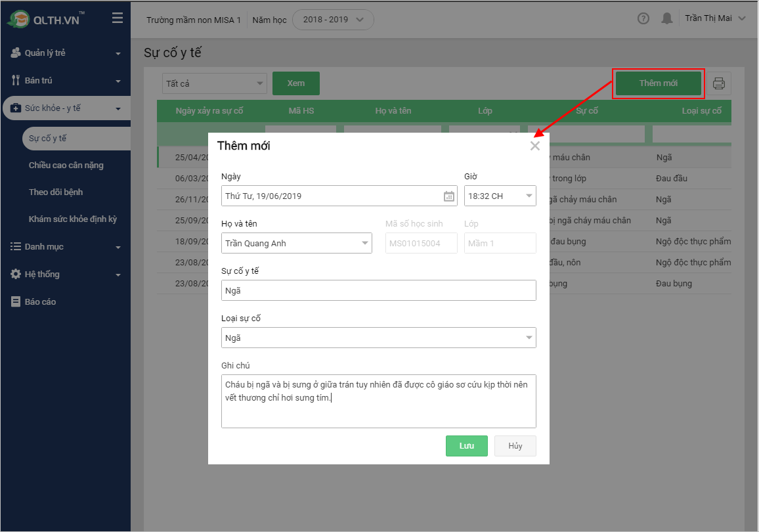Click the QLTH.VN logo
The width and height of the screenshot is (759, 532).
click(x=45, y=19)
